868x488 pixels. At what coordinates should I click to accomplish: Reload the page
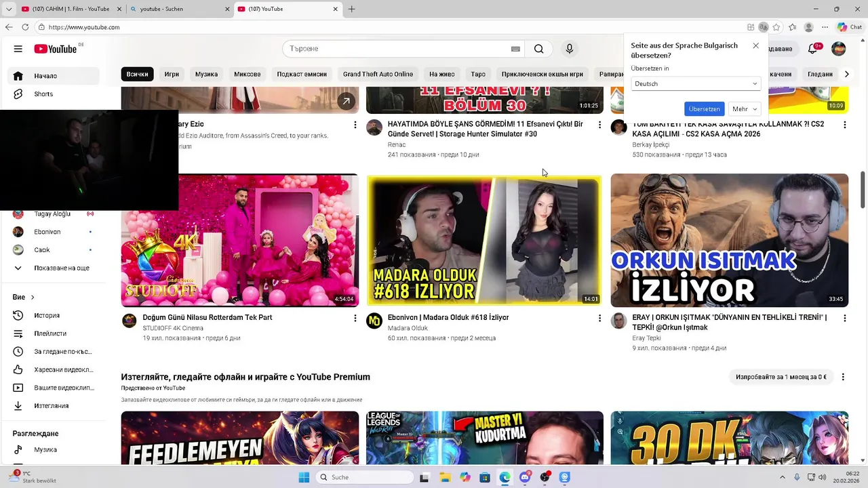pyautogui.click(x=25, y=27)
